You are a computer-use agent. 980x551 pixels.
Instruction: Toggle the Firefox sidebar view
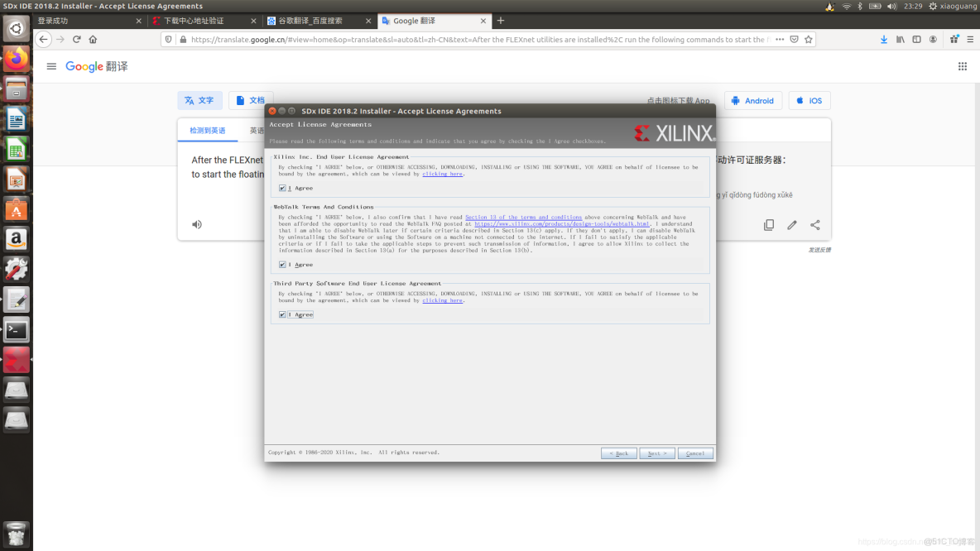click(916, 40)
